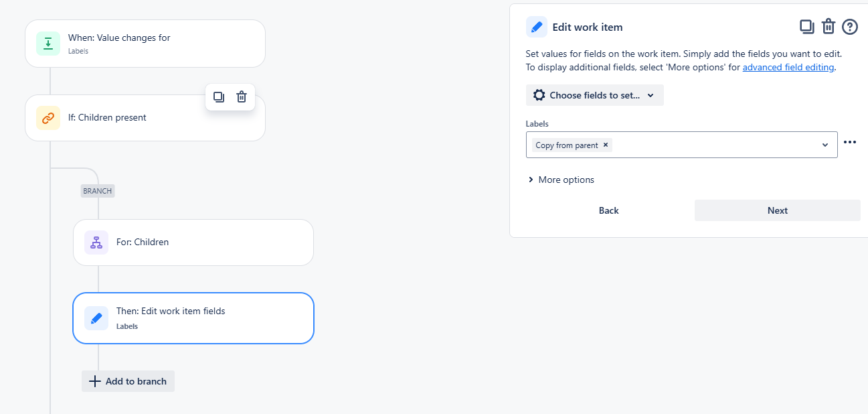Remove the "Copy from parent" label chip
This screenshot has width=868, height=414.
[x=605, y=145]
